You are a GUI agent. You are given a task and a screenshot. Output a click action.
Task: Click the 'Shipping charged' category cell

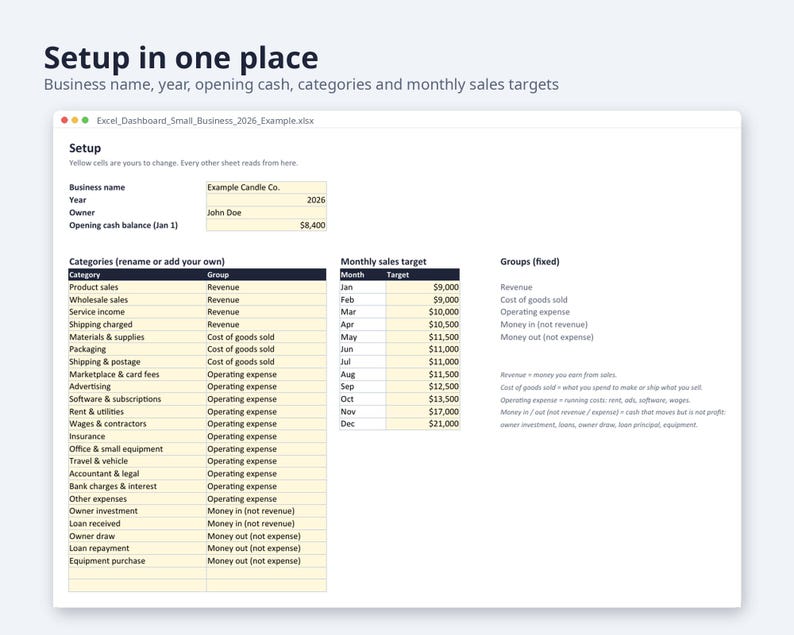pos(137,325)
